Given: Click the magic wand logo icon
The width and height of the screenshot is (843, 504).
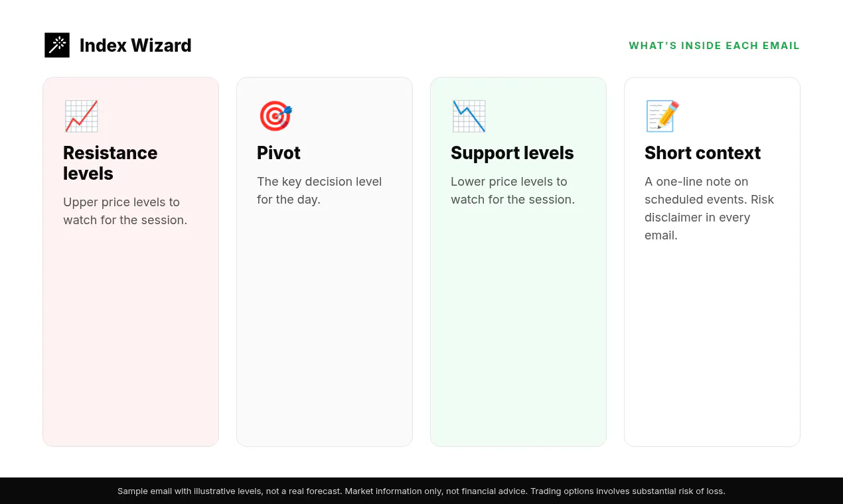Looking at the screenshot, I should coord(57,45).
